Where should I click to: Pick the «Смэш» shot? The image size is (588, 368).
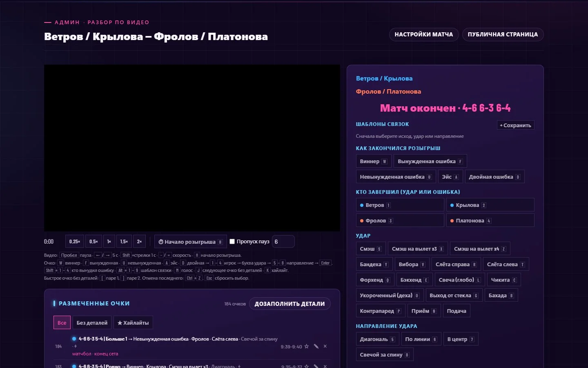371,249
